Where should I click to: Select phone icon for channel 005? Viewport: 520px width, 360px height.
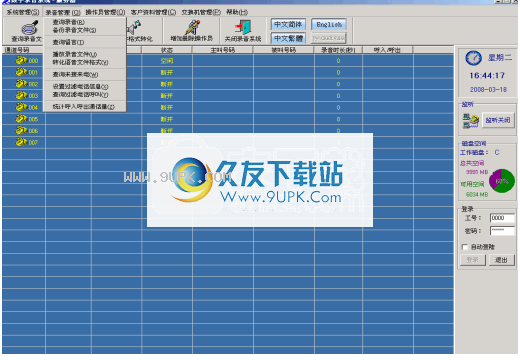pos(21,119)
